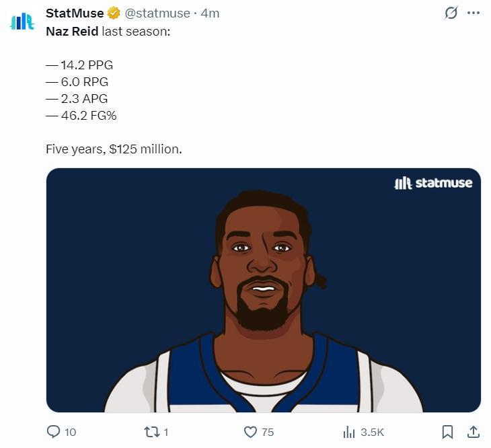Image resolution: width=491 pixels, height=448 pixels.
Task: Click the Grok icon beside the timestamp
Action: (x=451, y=13)
